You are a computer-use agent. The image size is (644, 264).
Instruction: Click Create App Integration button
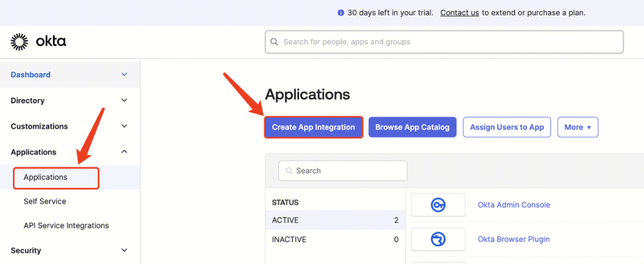coord(314,127)
